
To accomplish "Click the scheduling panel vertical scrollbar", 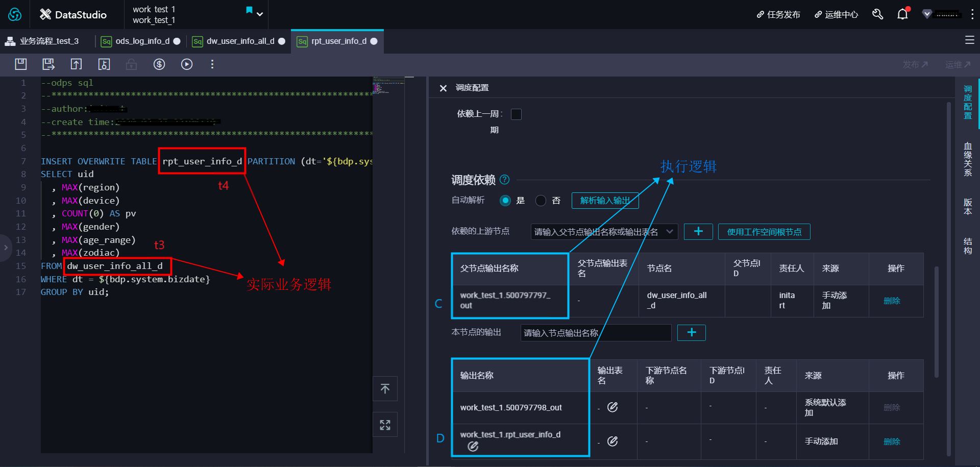I will point(949,278).
